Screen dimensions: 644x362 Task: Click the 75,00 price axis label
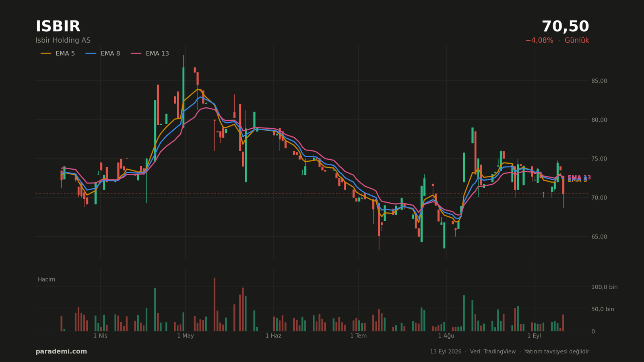pos(599,159)
